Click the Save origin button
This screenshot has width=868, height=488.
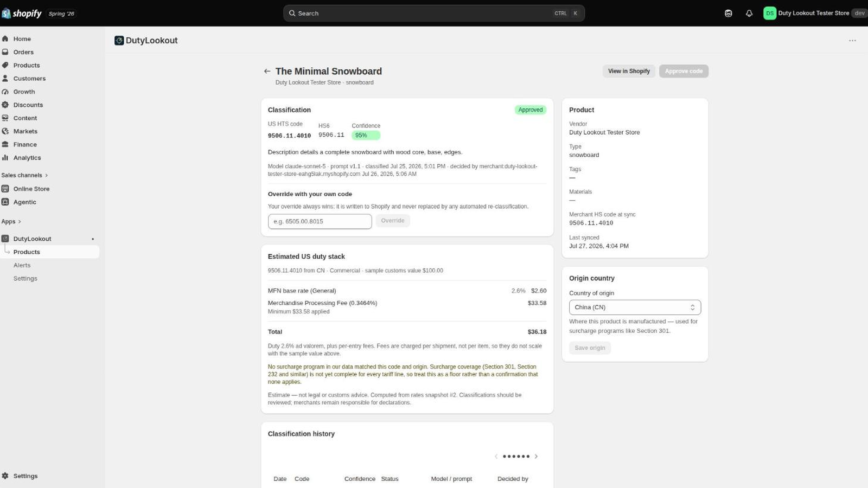point(590,348)
